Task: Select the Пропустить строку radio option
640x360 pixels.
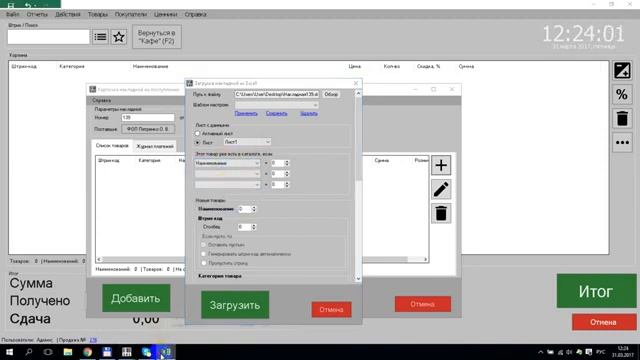Action: (x=203, y=263)
